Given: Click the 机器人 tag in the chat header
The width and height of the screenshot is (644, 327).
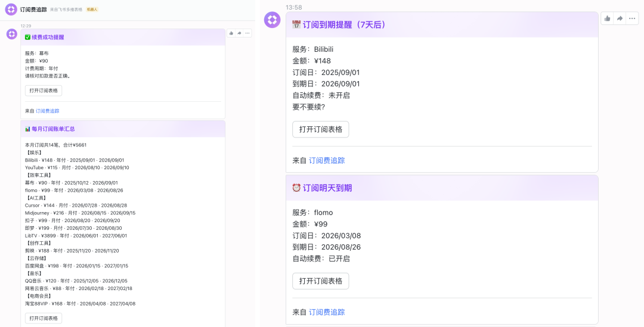Looking at the screenshot, I should [92, 10].
